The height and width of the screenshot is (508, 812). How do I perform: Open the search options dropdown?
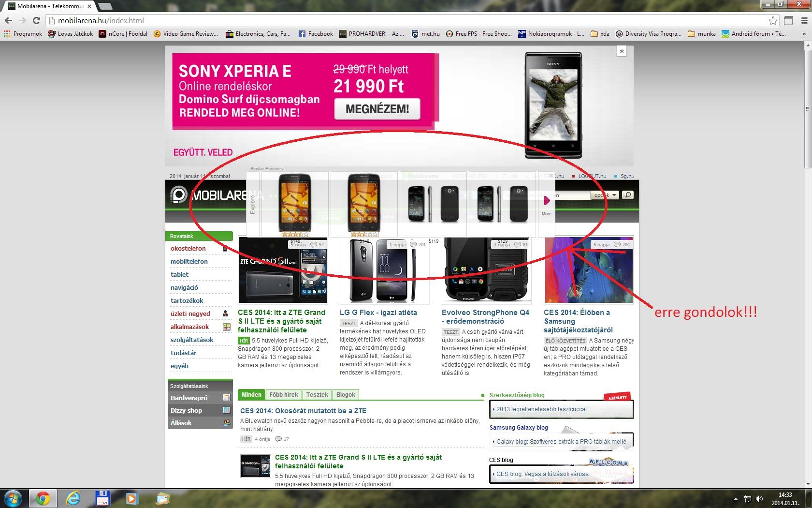pos(605,195)
